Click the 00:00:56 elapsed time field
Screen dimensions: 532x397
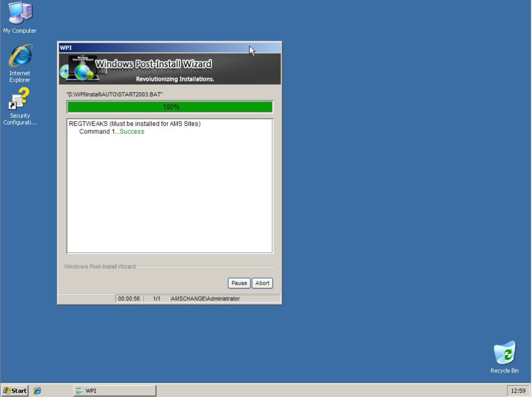pyautogui.click(x=128, y=299)
